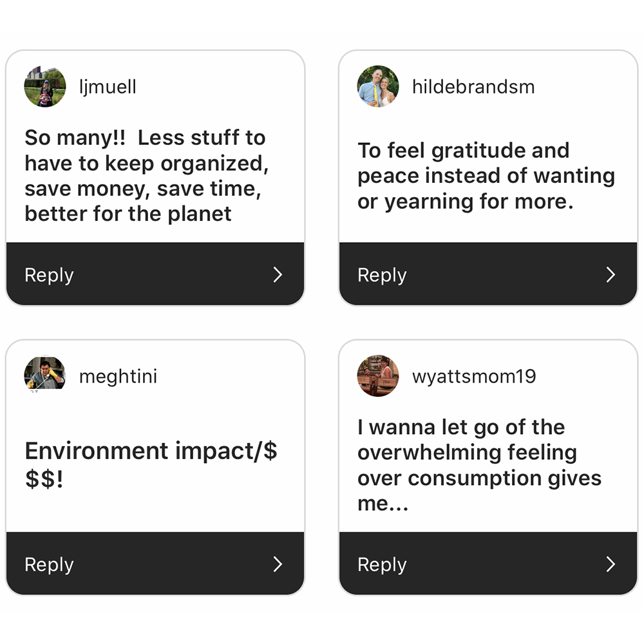The height and width of the screenshot is (644, 644).
Task: Select the 'To feel gratitude and peace' response
Action: point(486,176)
